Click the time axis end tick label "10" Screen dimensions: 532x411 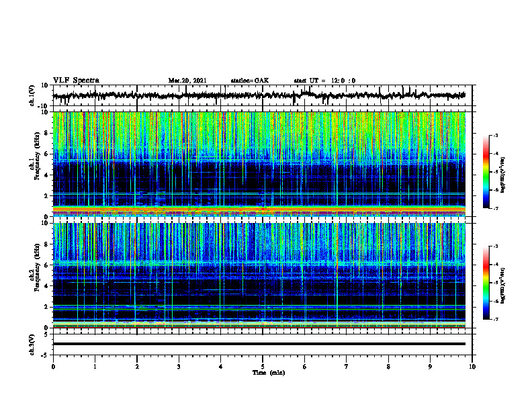[x=472, y=367]
